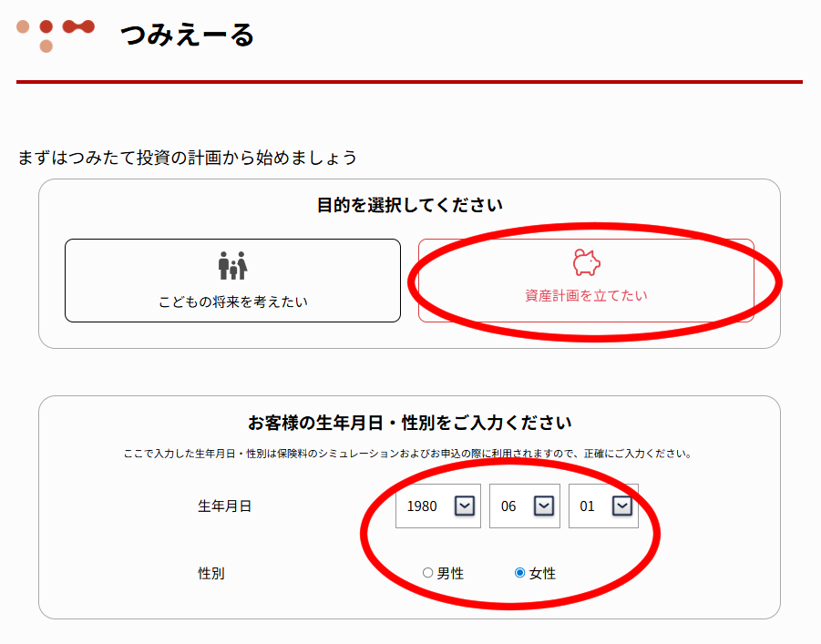This screenshot has width=821, height=644.
Task: Click the year dropdown arrow icon
Action: (x=465, y=506)
